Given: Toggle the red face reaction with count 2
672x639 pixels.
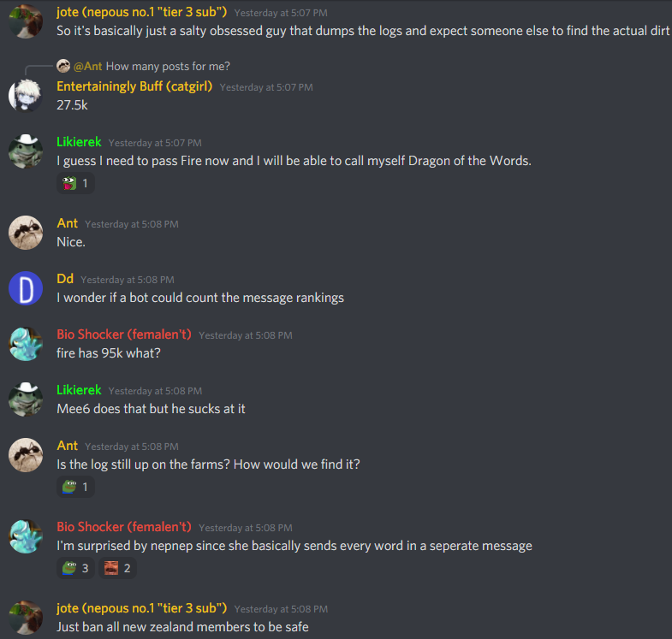Looking at the screenshot, I should coord(117,568).
